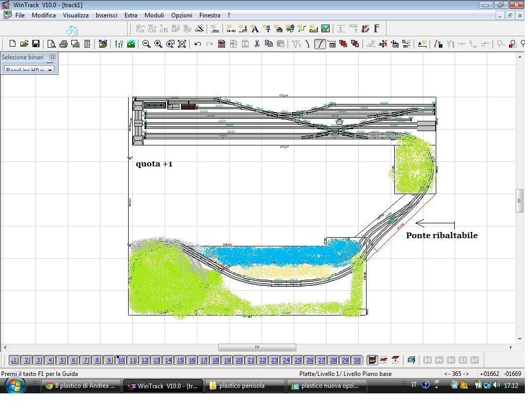This screenshot has height=420, width=528.
Task: Open the Inserisci menu
Action: pyautogui.click(x=107, y=15)
